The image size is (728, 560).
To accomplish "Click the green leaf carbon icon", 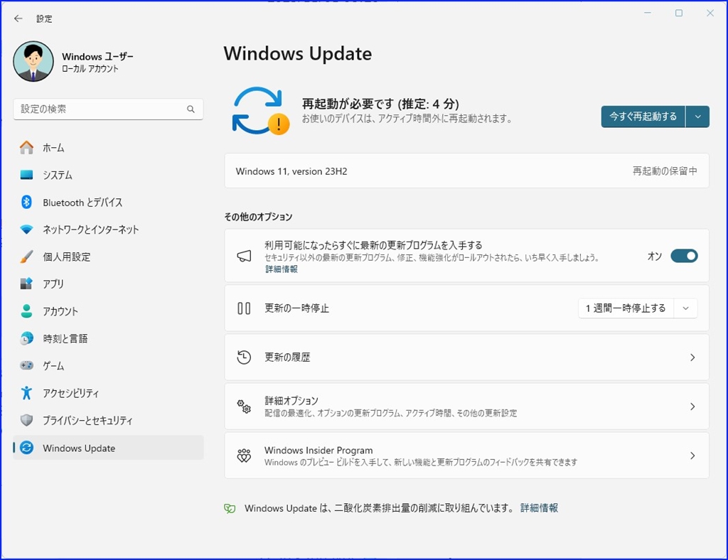I will pyautogui.click(x=230, y=509).
